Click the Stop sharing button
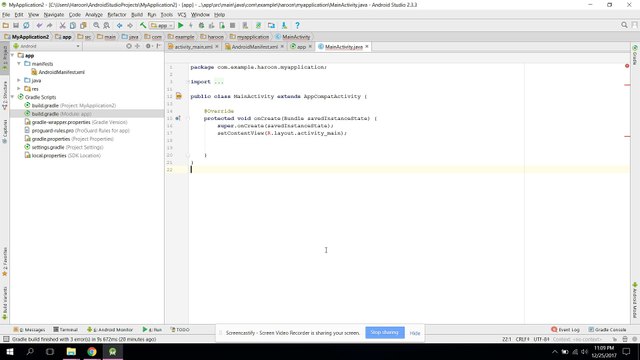Screen dimensions: 640x360 (384, 333)
